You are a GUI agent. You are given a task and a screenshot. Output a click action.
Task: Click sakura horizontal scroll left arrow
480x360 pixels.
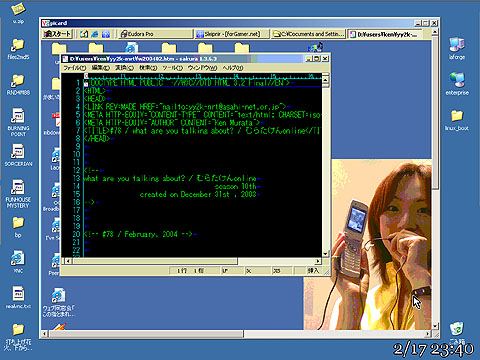(68, 261)
